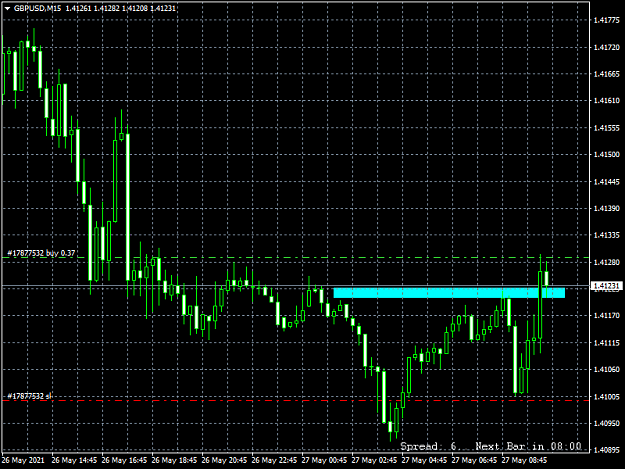Screen dimensions: 625x469
Task: Click the 26 May 18:45 time label
Action: 174,460
